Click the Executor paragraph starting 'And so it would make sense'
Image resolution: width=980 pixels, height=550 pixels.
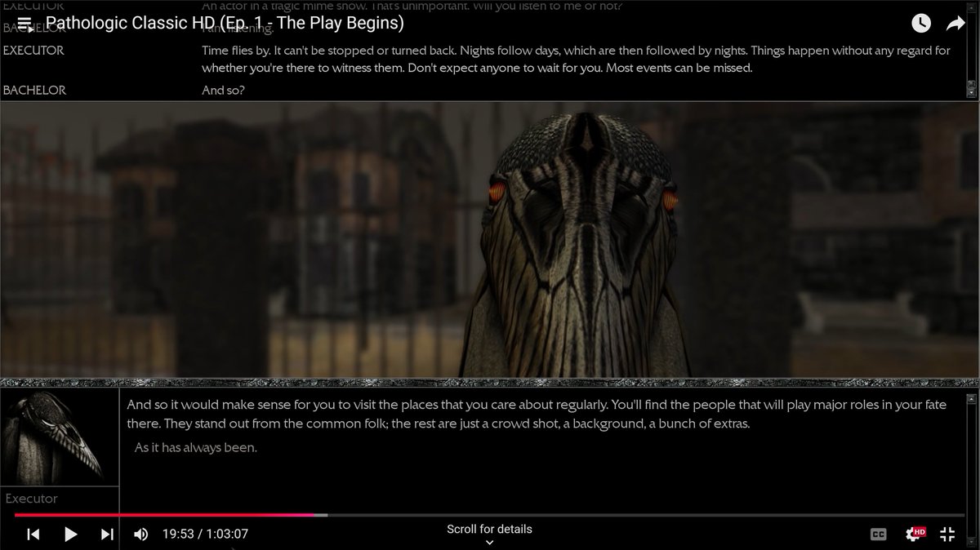pyautogui.click(x=537, y=415)
